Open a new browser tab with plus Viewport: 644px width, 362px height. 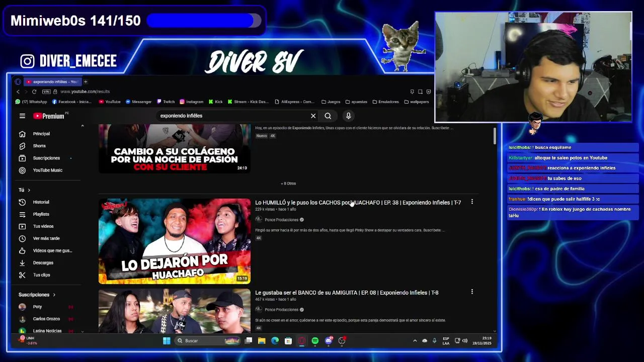click(x=86, y=81)
